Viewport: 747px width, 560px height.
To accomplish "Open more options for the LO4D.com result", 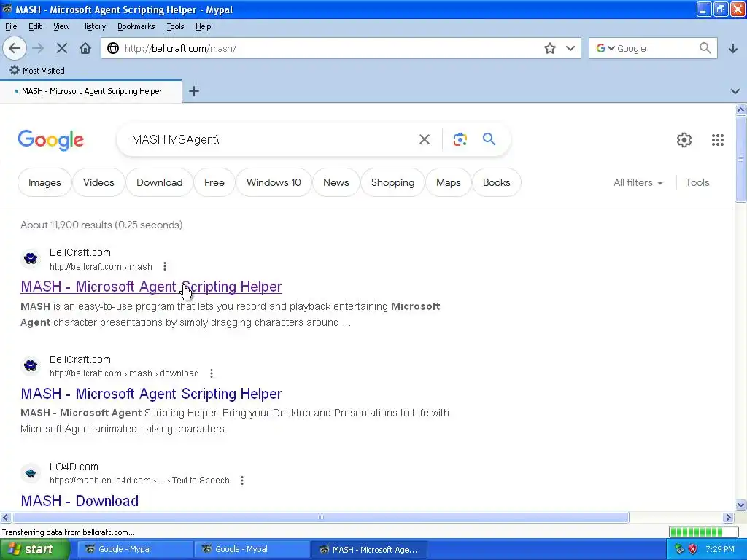I will (242, 481).
